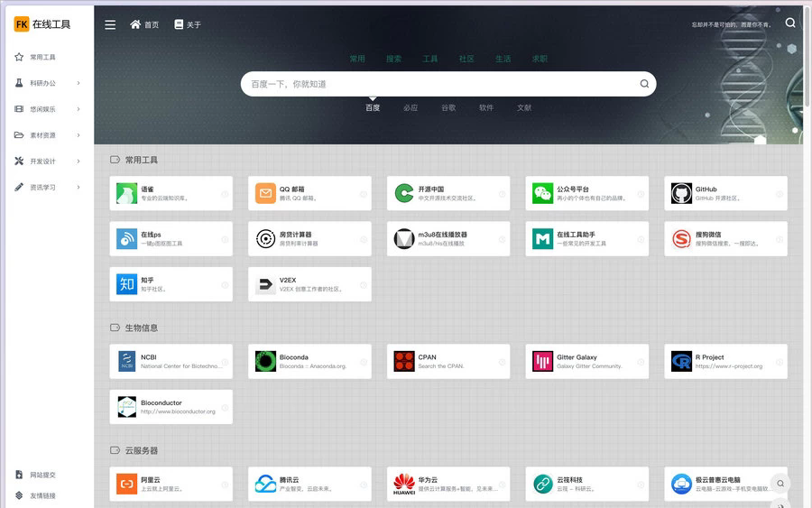
Task: Open the 华为云 Huawei logo
Action: [x=404, y=485]
